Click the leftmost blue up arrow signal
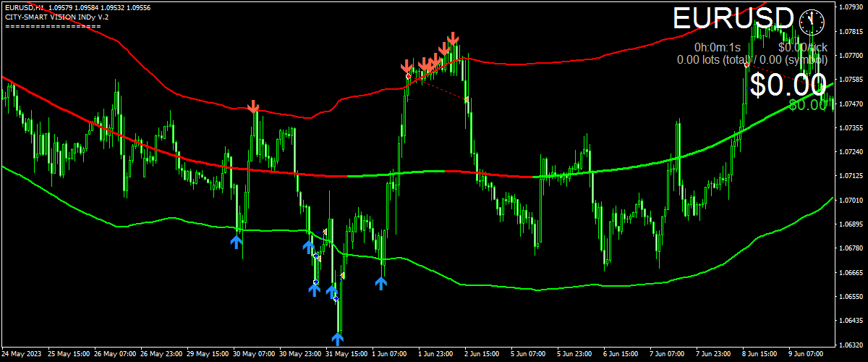Image resolution: width=868 pixels, height=362 pixels. (x=237, y=240)
